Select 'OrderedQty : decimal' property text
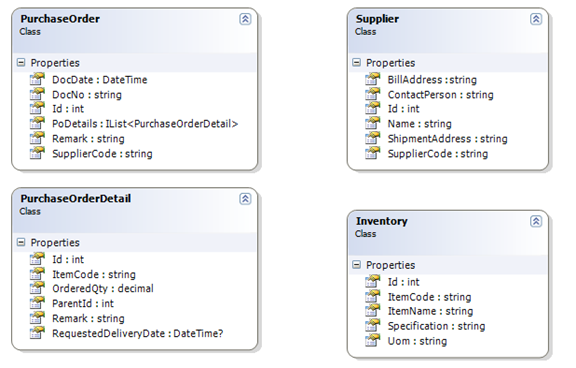 click(x=103, y=289)
